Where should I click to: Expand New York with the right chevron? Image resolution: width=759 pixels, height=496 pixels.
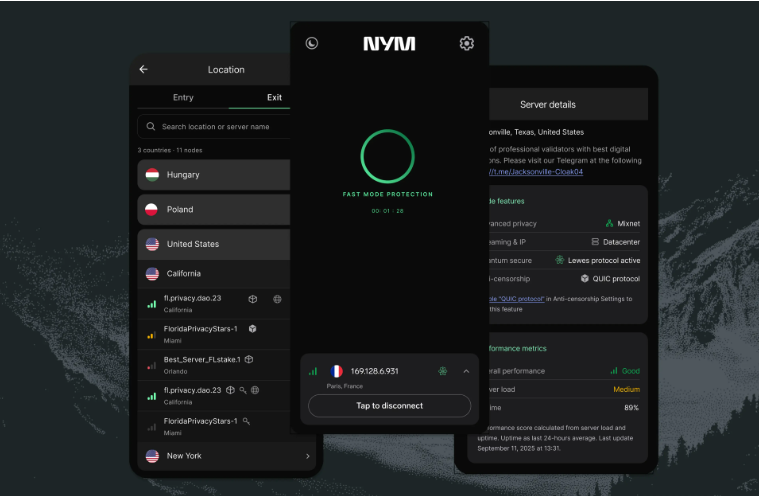307,456
